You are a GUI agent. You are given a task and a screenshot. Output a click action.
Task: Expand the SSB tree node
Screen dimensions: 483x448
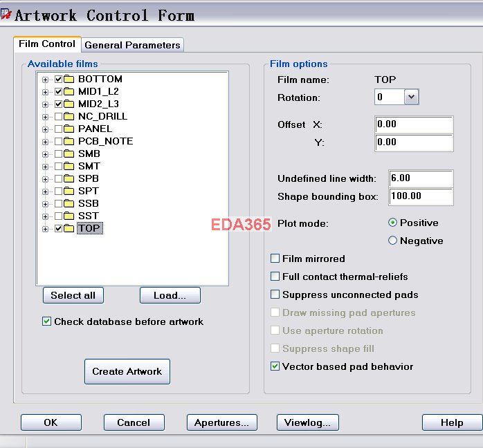45,205
